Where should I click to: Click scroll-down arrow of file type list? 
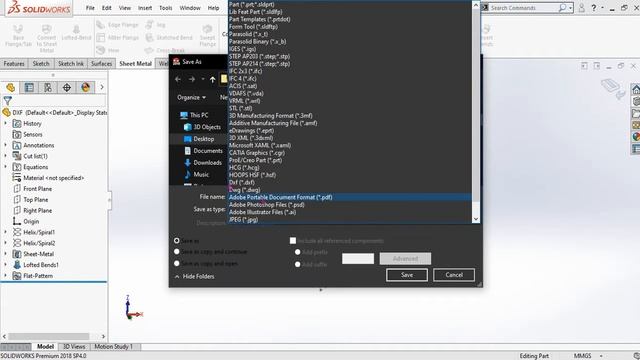(476, 219)
